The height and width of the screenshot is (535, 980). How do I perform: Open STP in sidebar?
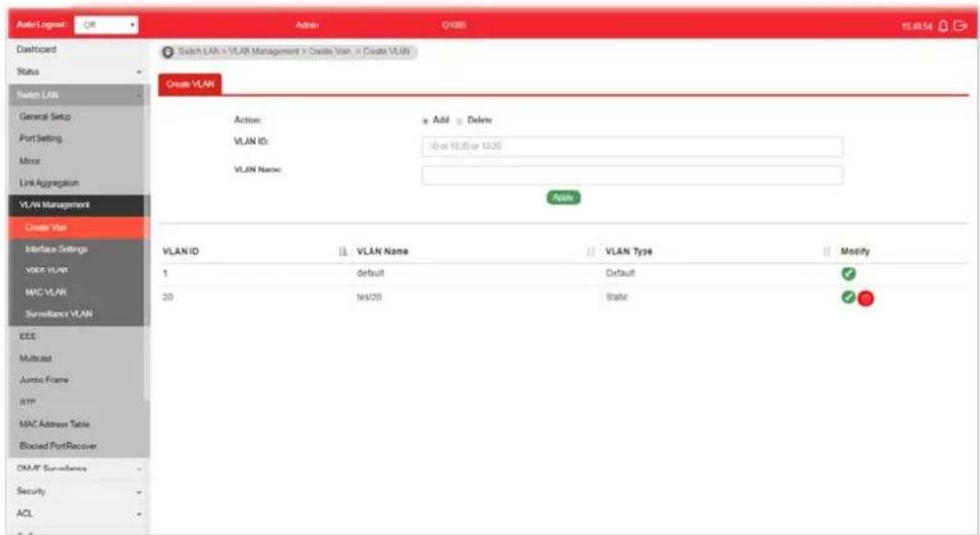tap(28, 402)
